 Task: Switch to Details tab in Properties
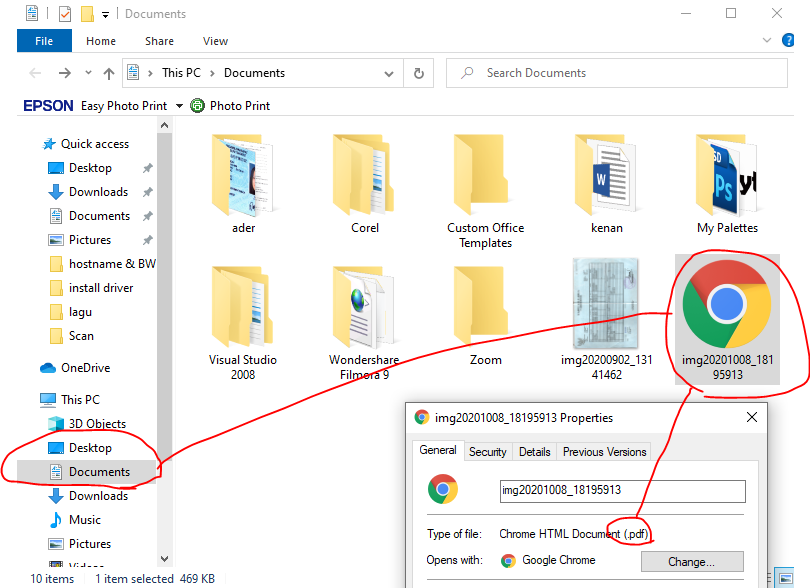pos(535,452)
